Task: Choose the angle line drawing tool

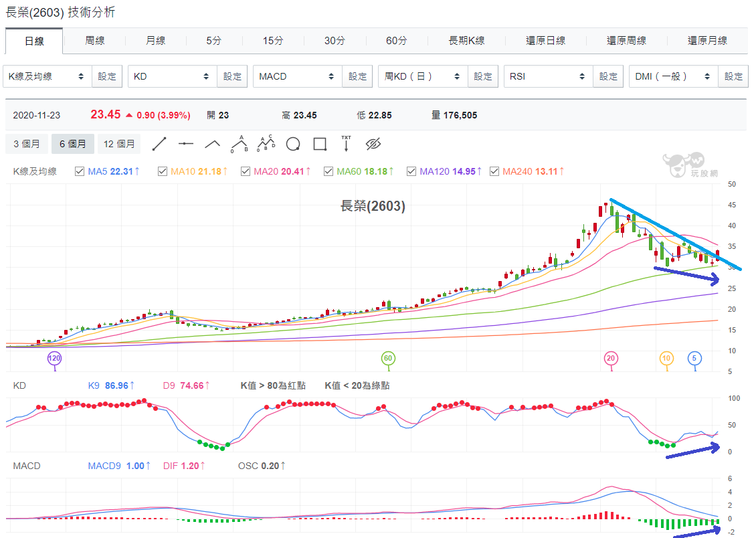Action: point(212,144)
